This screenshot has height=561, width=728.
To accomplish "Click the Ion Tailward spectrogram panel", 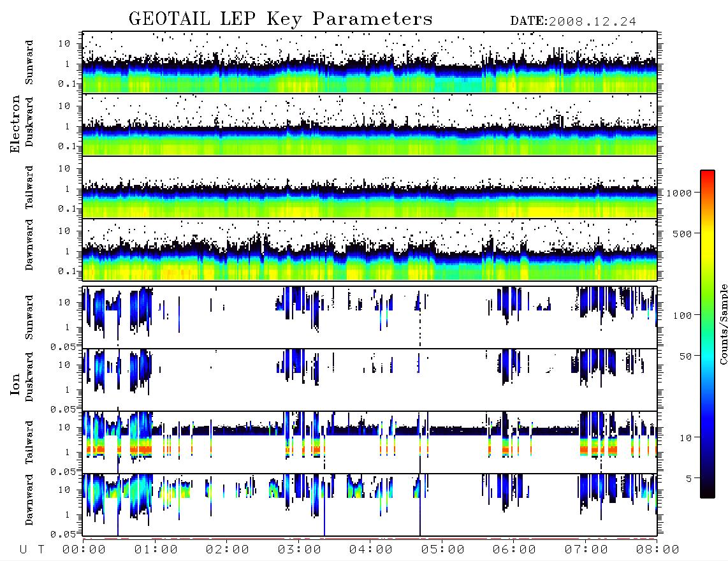I will 370,442.
